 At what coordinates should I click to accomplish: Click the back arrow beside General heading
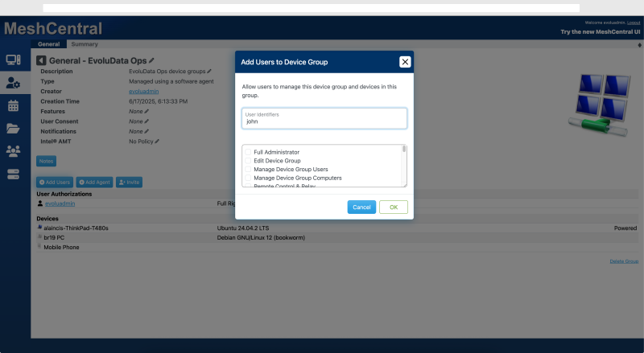[41, 61]
